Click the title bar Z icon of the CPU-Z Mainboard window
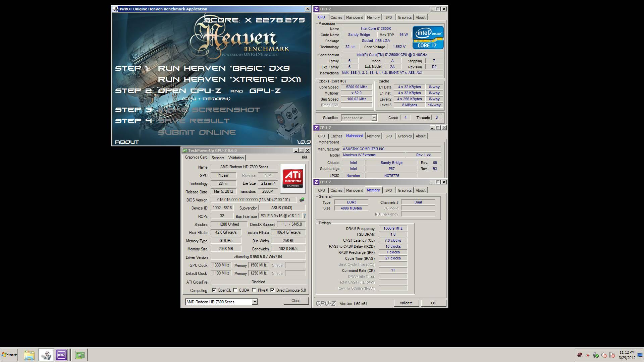The image size is (644, 362). [x=316, y=128]
